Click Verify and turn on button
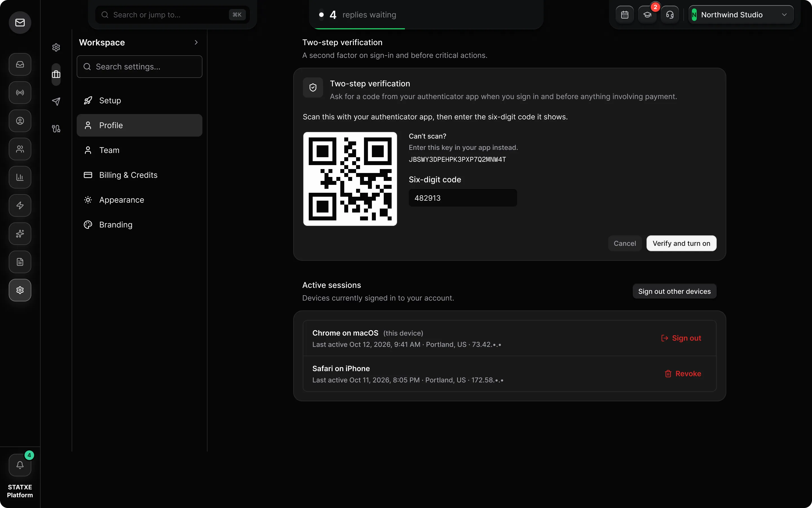 (x=681, y=243)
